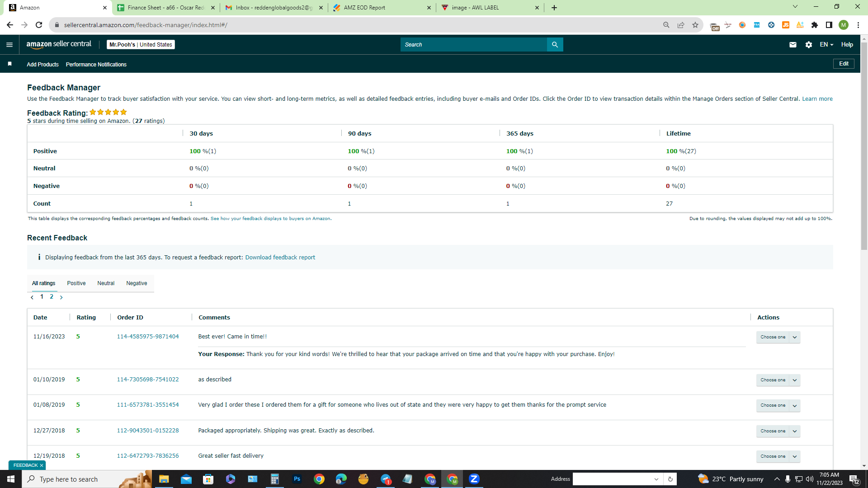The width and height of the screenshot is (868, 488).
Task: Close the FEEDBACK widget with its X
Action: tap(42, 465)
